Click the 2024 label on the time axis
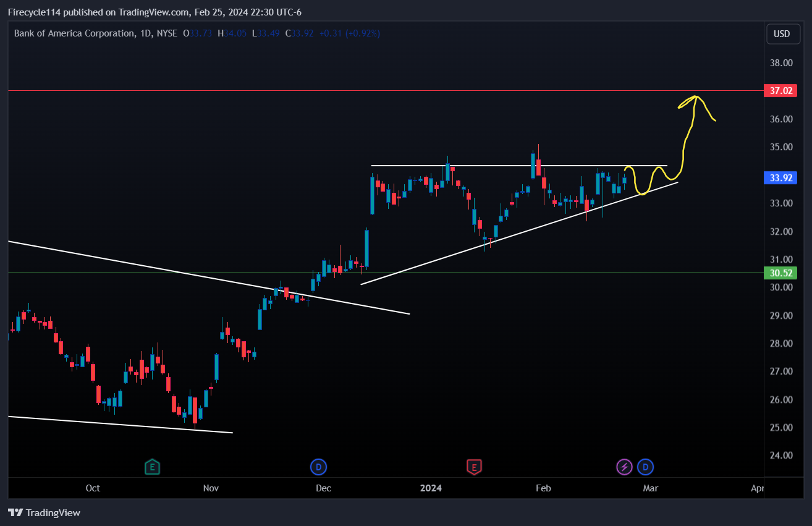This screenshot has width=812, height=526. 431,488
